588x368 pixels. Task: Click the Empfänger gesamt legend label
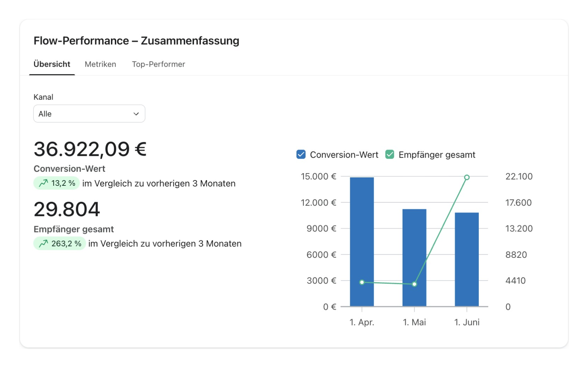coord(437,155)
